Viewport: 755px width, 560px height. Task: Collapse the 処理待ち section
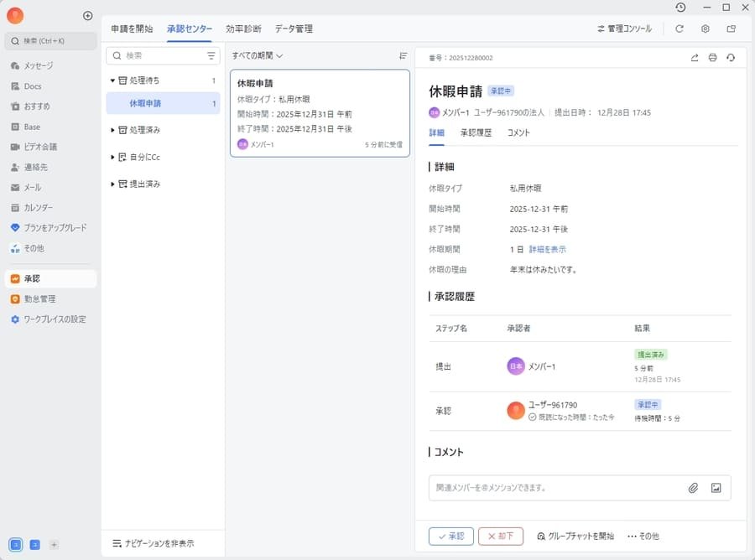point(112,80)
